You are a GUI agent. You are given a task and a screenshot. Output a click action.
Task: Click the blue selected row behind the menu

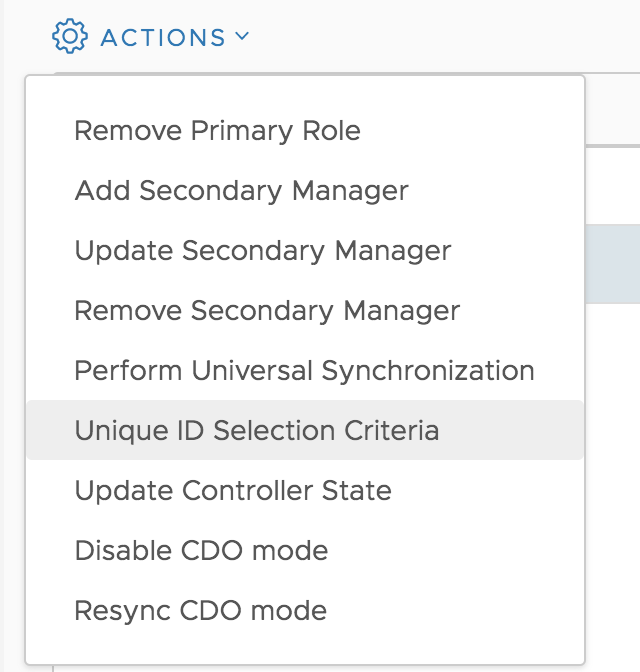tap(613, 264)
